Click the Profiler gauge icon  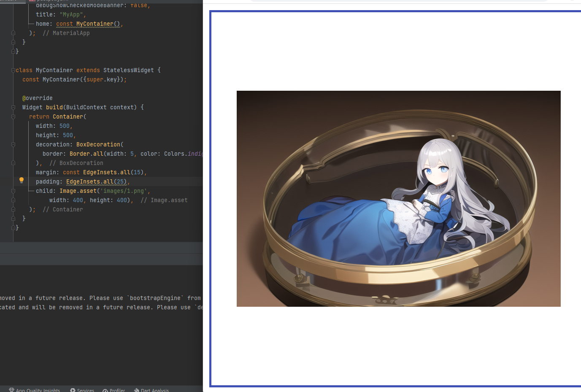[105, 390]
